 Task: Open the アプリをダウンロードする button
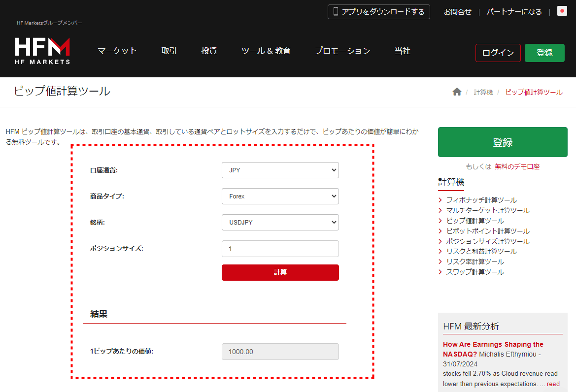point(379,12)
